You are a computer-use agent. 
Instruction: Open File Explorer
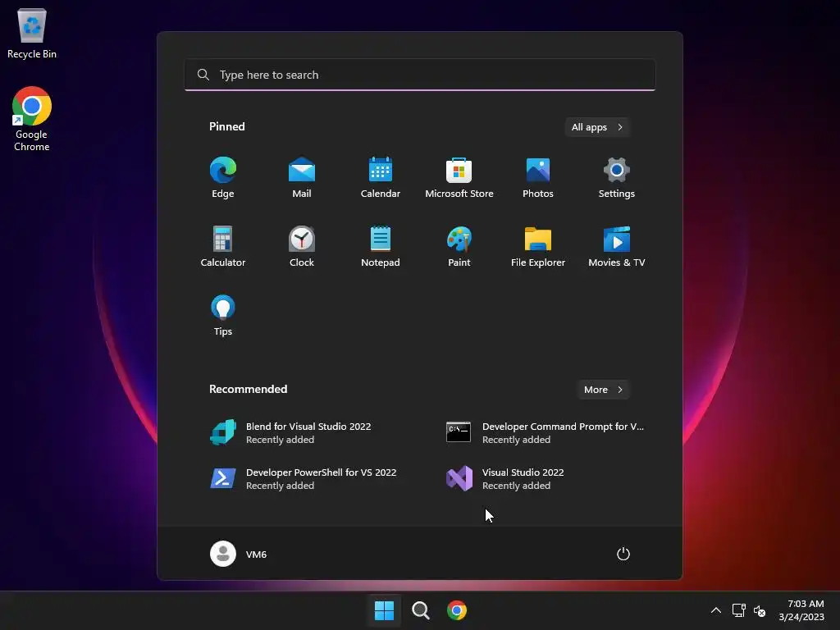coord(538,246)
